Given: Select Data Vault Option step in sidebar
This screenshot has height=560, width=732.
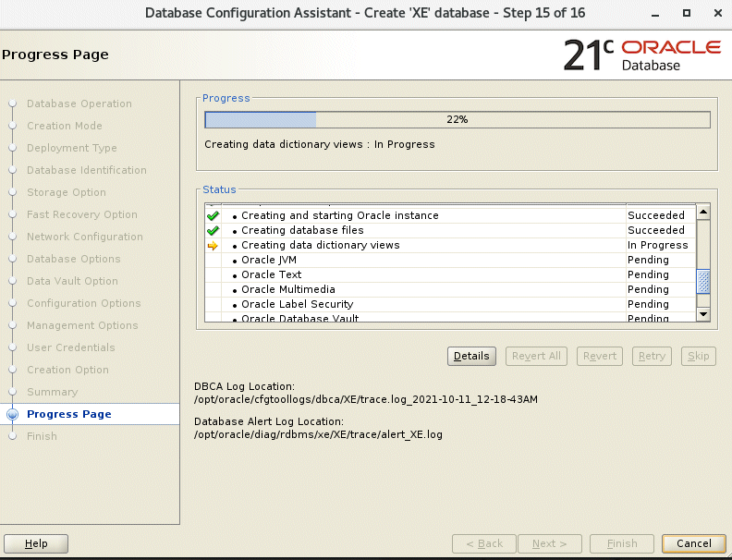Looking at the screenshot, I should [72, 281].
